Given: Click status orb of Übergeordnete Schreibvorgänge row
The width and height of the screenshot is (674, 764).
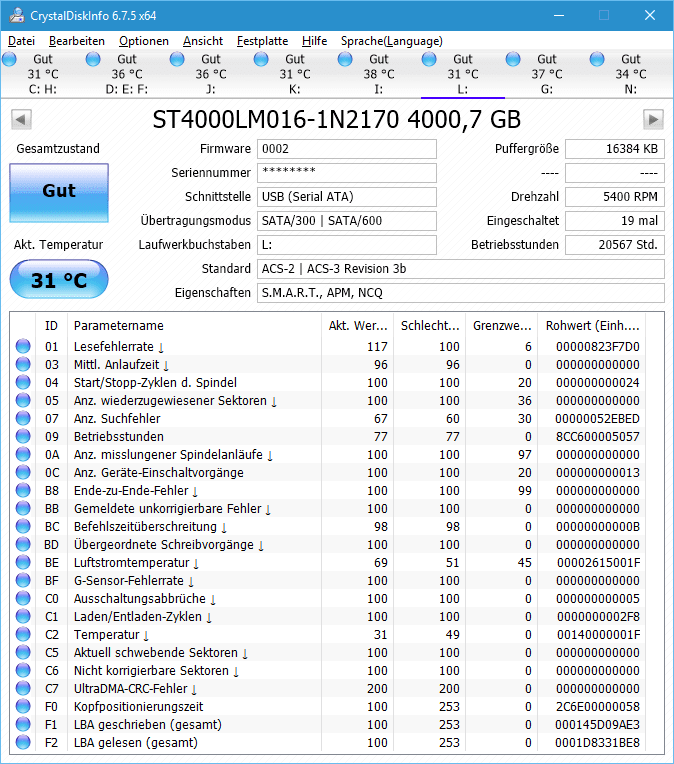Looking at the screenshot, I should point(23,544).
